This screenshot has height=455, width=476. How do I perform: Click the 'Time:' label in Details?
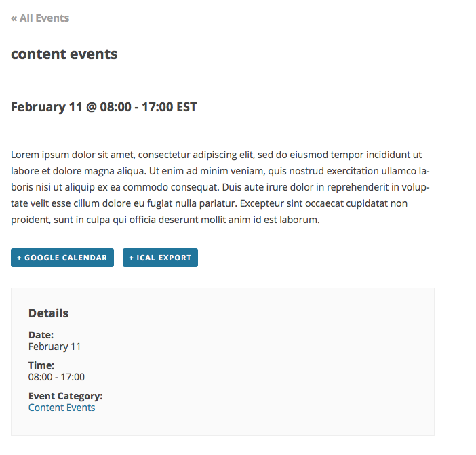click(41, 365)
